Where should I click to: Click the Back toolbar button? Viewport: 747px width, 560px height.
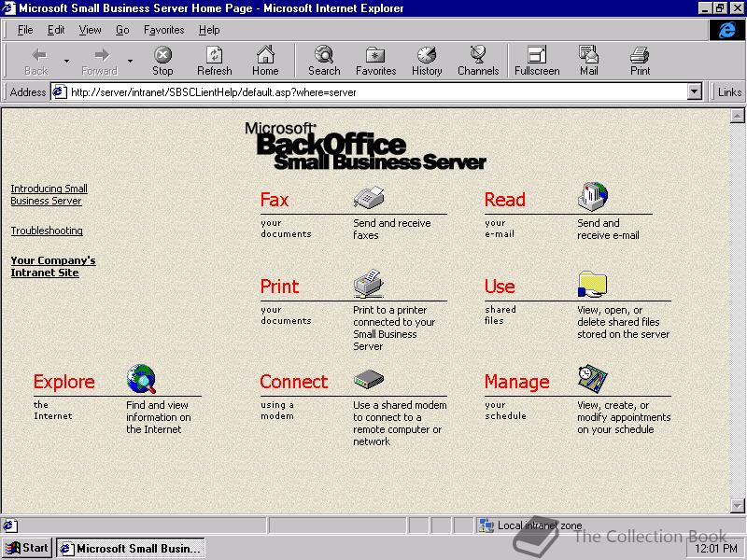tap(36, 61)
